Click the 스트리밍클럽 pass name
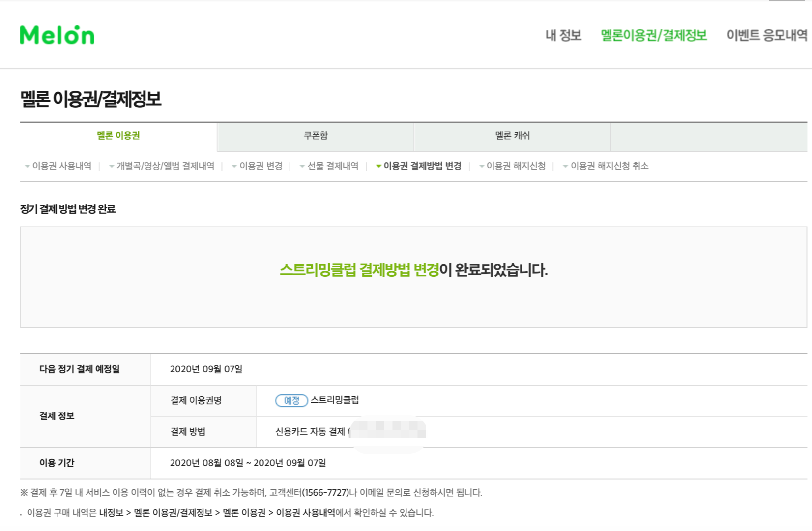The width and height of the screenshot is (812, 531). (335, 400)
